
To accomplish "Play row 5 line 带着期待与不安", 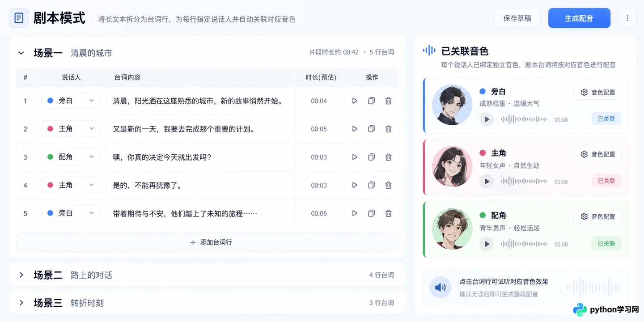I will pos(355,213).
